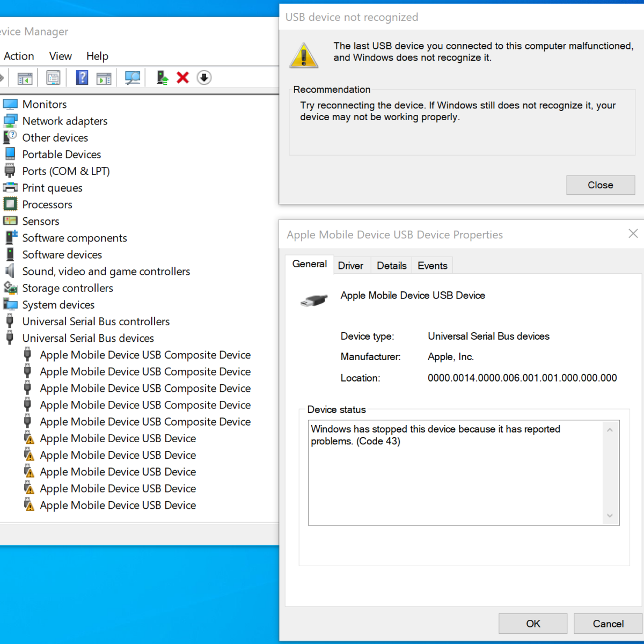The width and height of the screenshot is (644, 644).
Task: Click the red X Uninstall device icon
Action: coord(183,78)
